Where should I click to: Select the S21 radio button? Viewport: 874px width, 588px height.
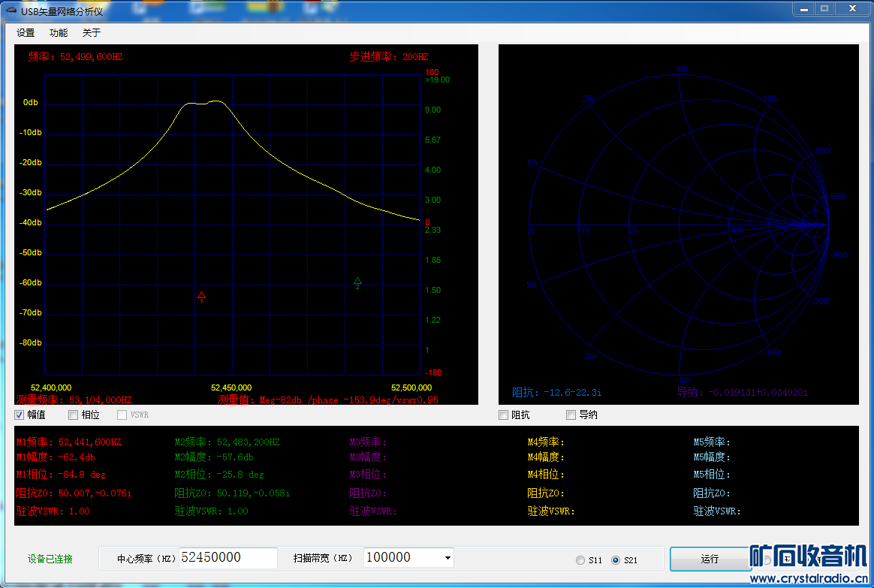click(x=616, y=559)
